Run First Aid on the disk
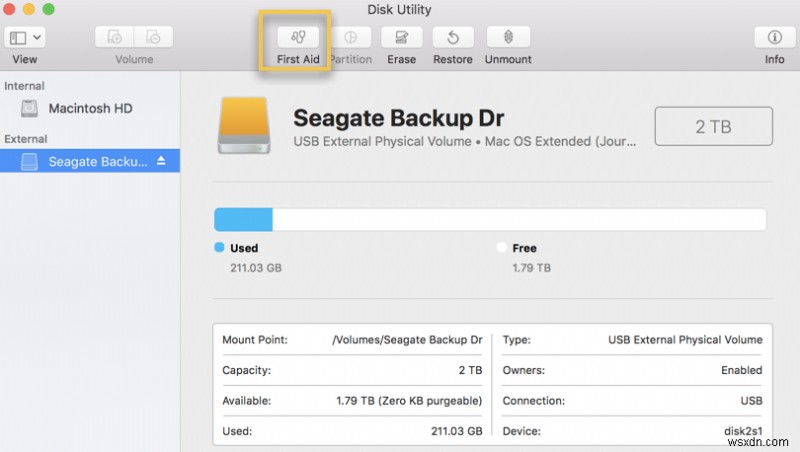 298,37
